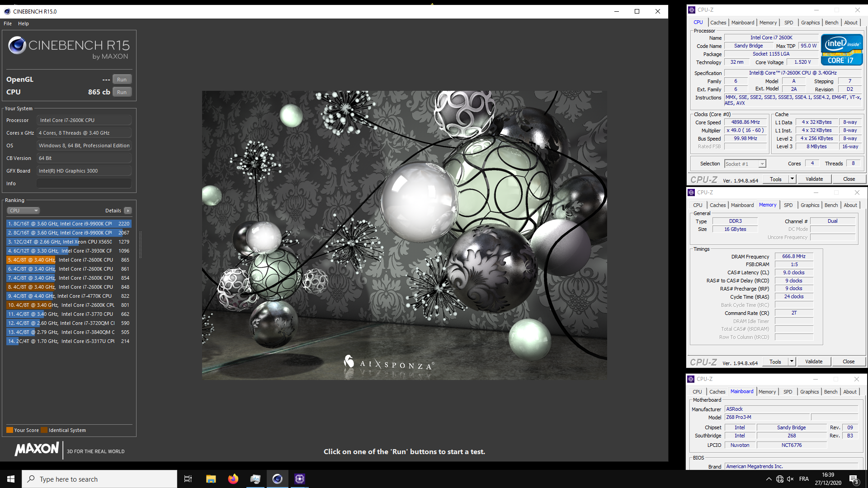Open Caches tab in top CPU-Z window
The image size is (868, 488).
coord(718,23)
